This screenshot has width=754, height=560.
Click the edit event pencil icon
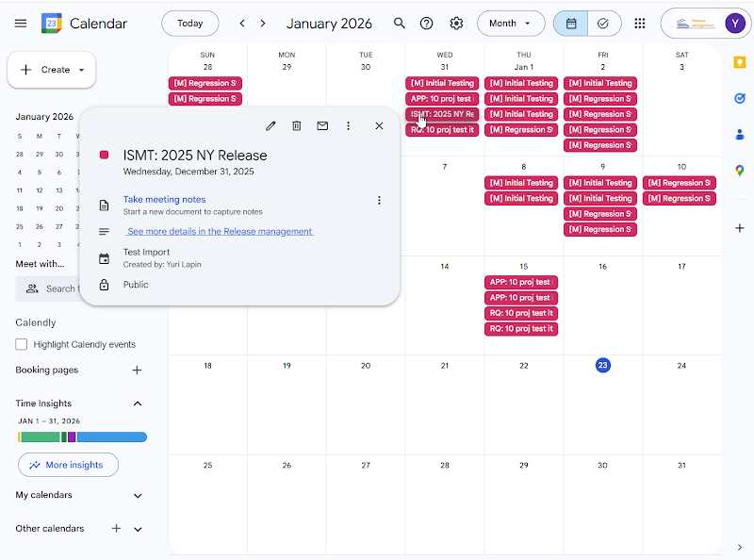(270, 125)
